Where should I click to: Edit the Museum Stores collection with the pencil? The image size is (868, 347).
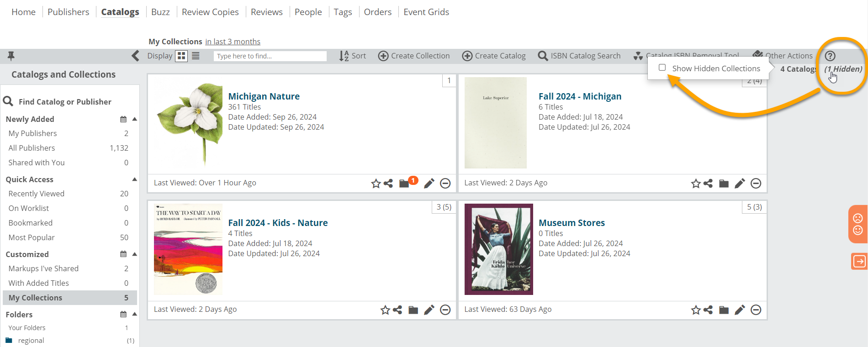click(x=740, y=310)
